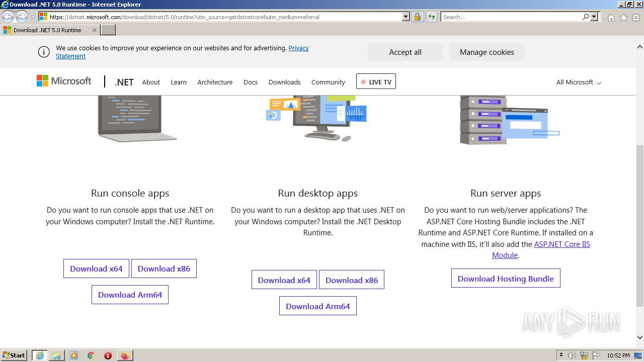Show hidden tray icons arrow
644x362 pixels.
click(561, 355)
